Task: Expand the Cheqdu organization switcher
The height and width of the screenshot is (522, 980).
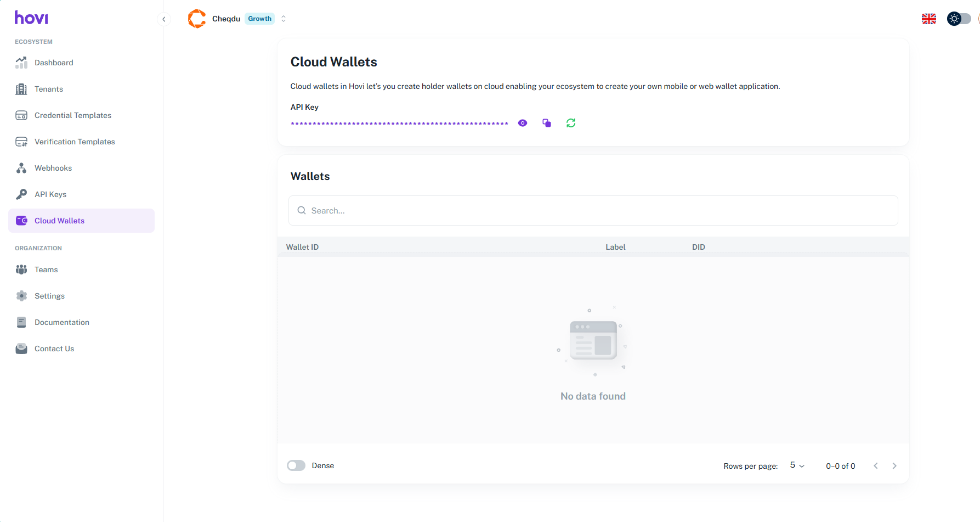Action: pyautogui.click(x=284, y=19)
